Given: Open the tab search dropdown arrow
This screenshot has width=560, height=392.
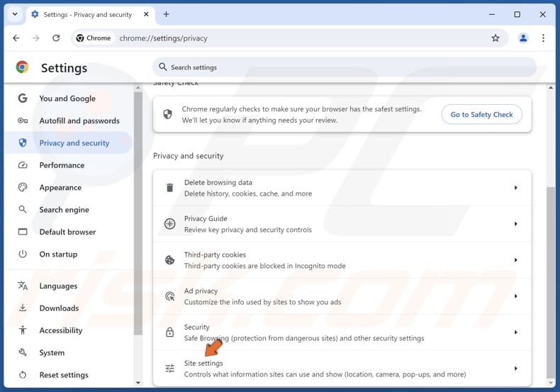Looking at the screenshot, I should pyautogui.click(x=15, y=14).
